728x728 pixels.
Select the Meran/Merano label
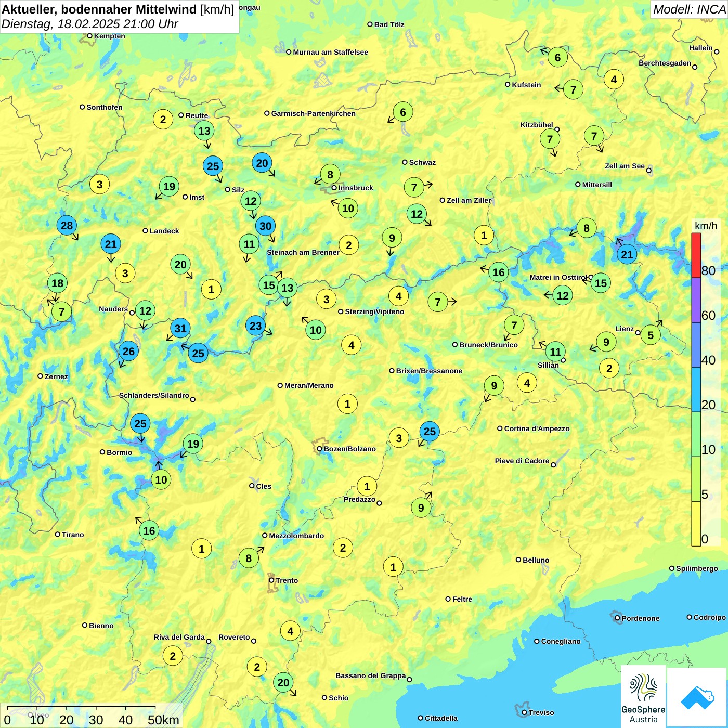(x=309, y=385)
